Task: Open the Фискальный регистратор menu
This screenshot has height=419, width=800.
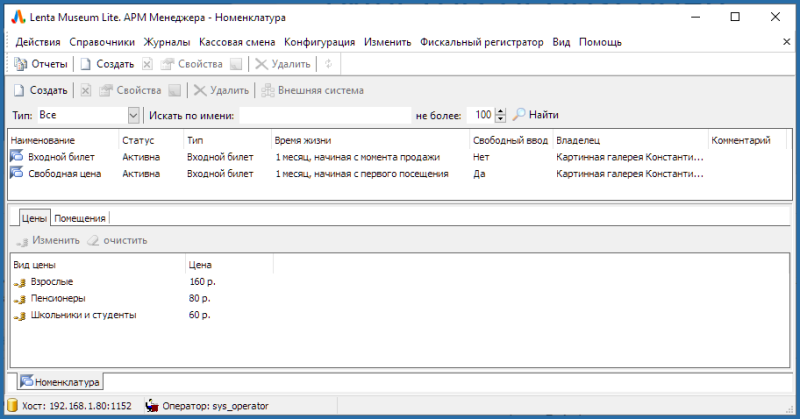Action: click(482, 42)
